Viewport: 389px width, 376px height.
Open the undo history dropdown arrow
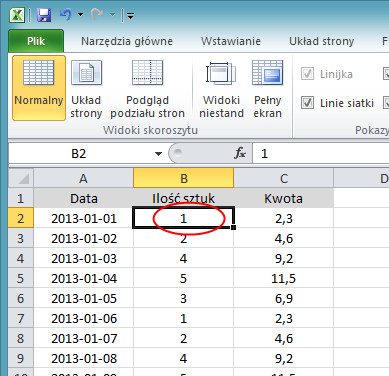(x=80, y=15)
